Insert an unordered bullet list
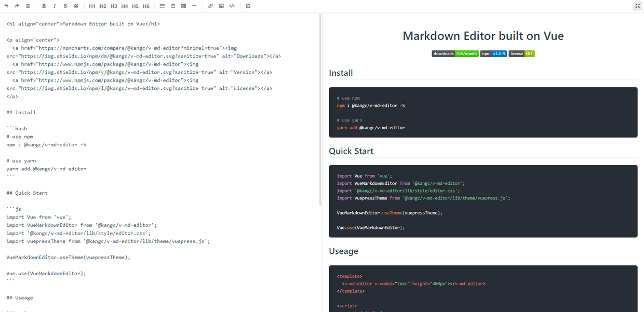Viewport: 644px width, 312px height. 162,6
